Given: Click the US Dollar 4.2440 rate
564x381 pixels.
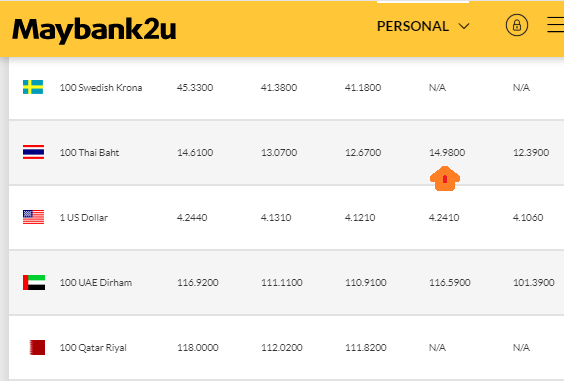Looking at the screenshot, I should click(192, 217).
